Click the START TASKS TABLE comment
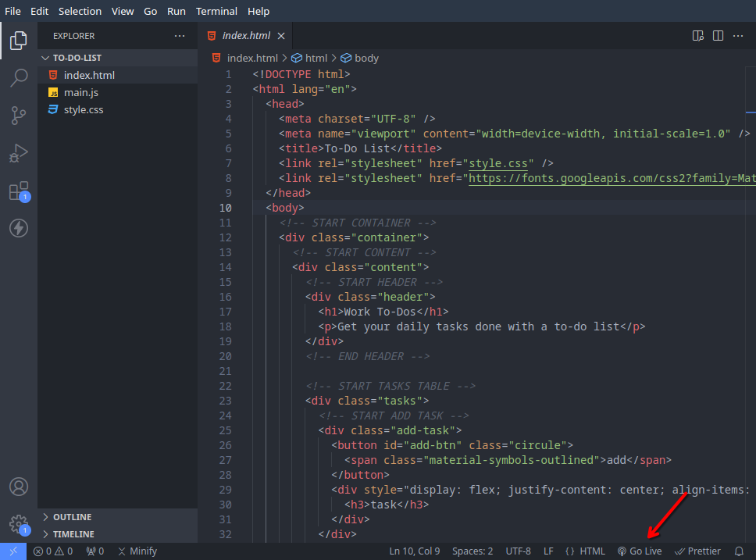 click(390, 387)
